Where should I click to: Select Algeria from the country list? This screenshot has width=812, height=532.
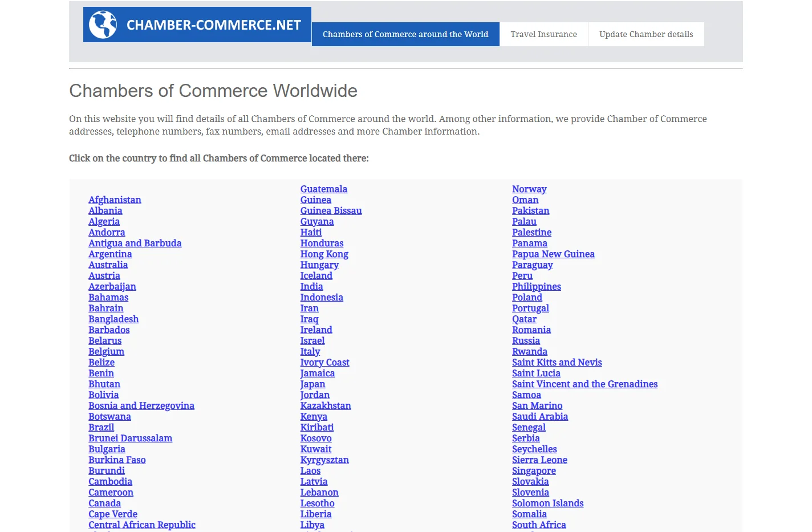click(x=104, y=221)
